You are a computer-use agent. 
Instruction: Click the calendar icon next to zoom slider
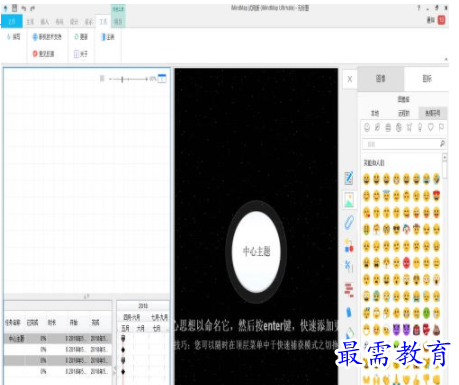click(162, 79)
